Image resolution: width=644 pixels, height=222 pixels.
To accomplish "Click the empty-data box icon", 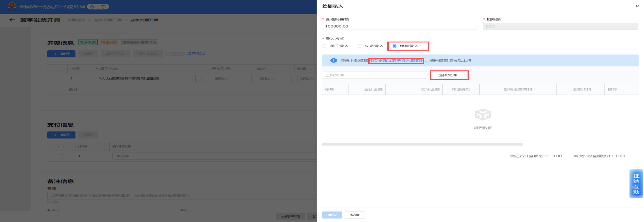I will tap(483, 115).
